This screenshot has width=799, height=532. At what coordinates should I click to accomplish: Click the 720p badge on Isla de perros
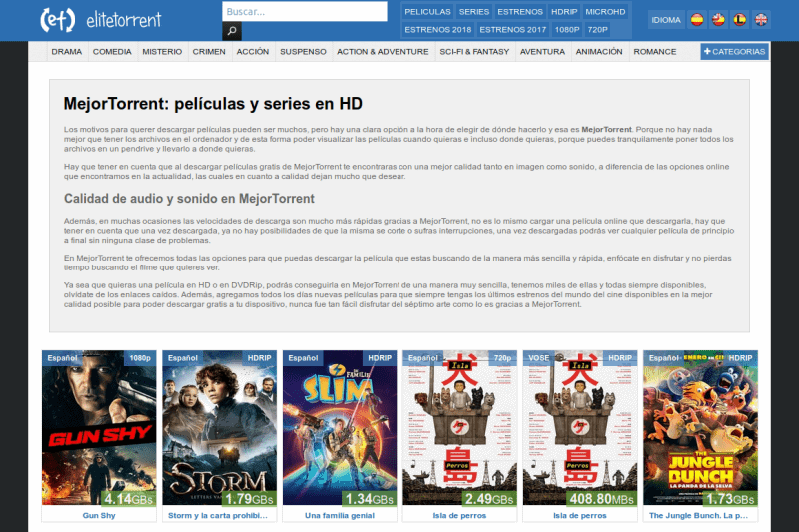coord(502,358)
